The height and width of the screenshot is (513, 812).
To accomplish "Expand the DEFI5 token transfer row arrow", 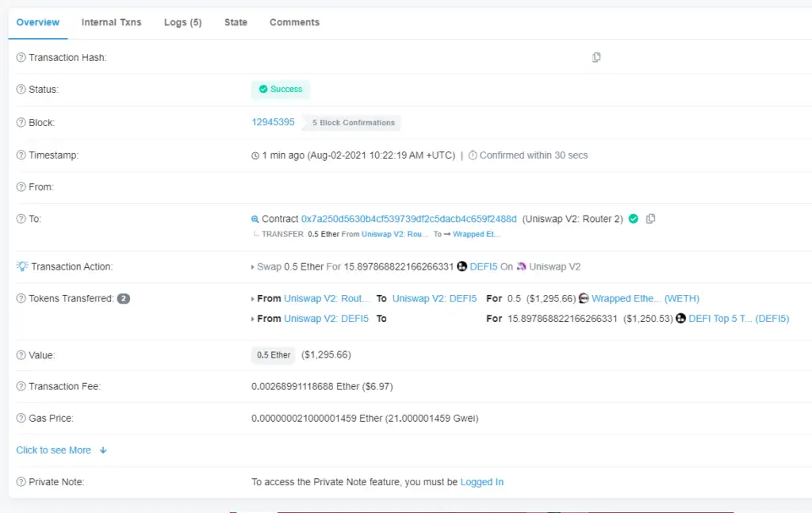I will [253, 319].
